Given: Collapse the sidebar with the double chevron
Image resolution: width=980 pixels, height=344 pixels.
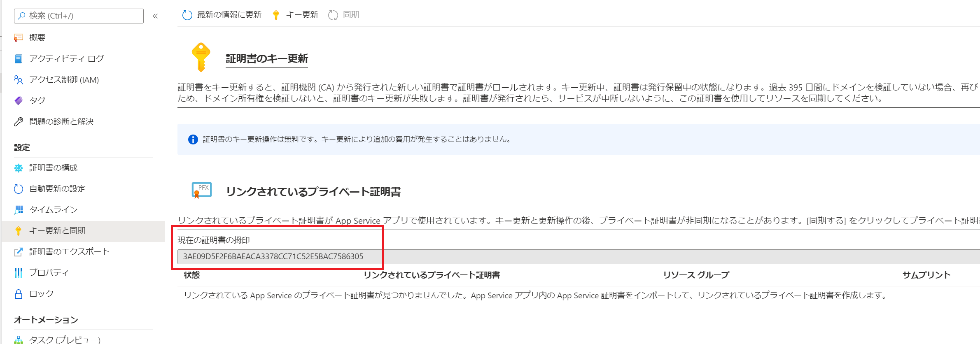Looking at the screenshot, I should click(155, 16).
